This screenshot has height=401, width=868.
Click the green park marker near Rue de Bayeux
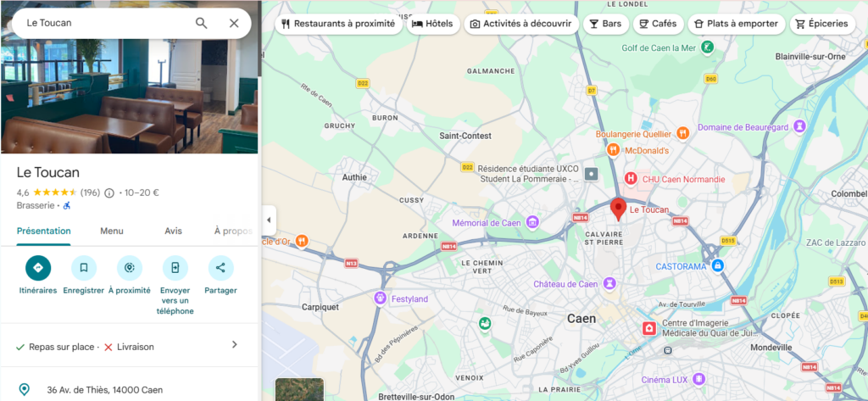point(485,323)
